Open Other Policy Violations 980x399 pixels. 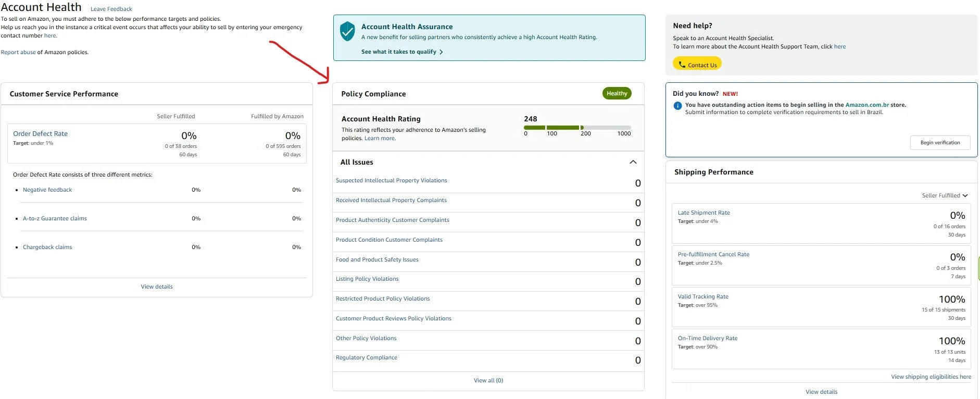(x=366, y=338)
